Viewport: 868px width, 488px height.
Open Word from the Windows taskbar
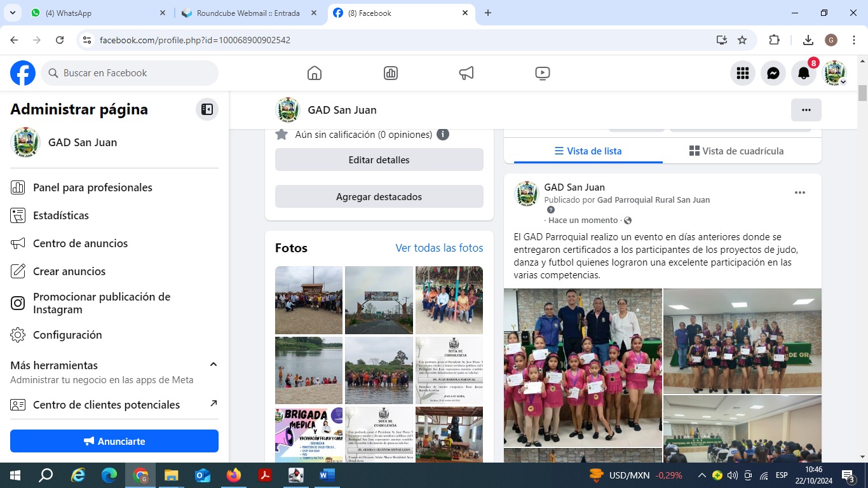(x=327, y=475)
